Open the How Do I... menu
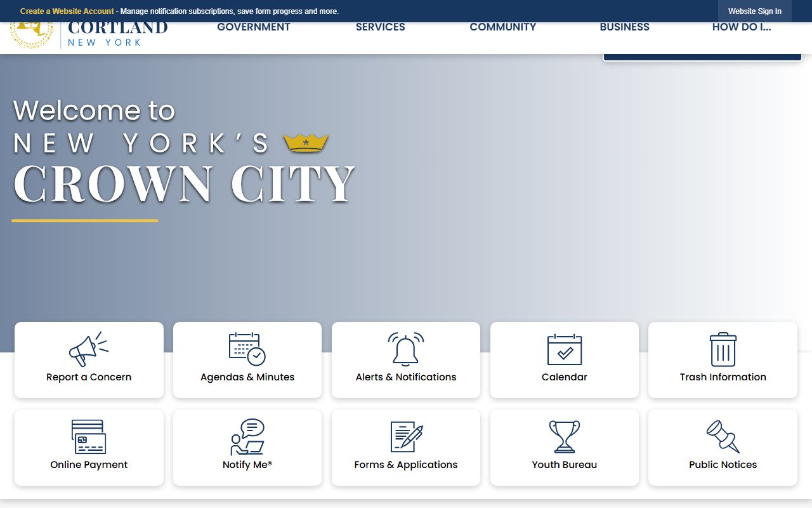The image size is (812, 508). pyautogui.click(x=742, y=27)
